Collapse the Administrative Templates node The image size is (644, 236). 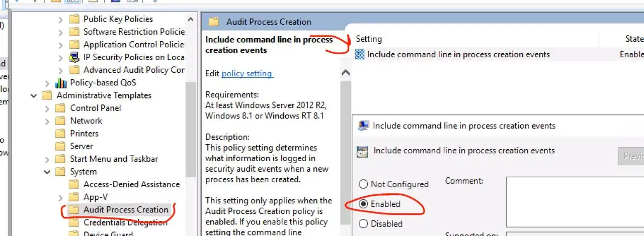click(34, 95)
